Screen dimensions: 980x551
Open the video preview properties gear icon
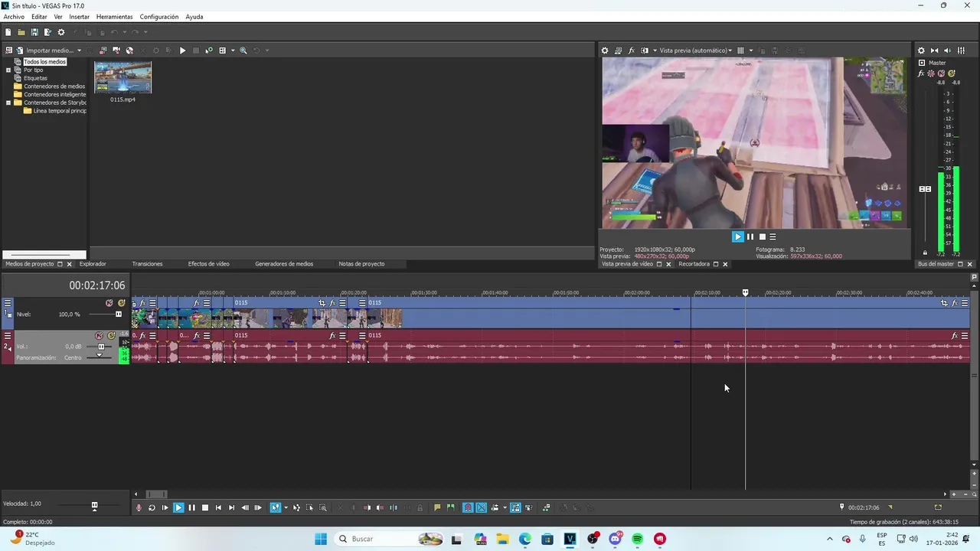tap(605, 51)
